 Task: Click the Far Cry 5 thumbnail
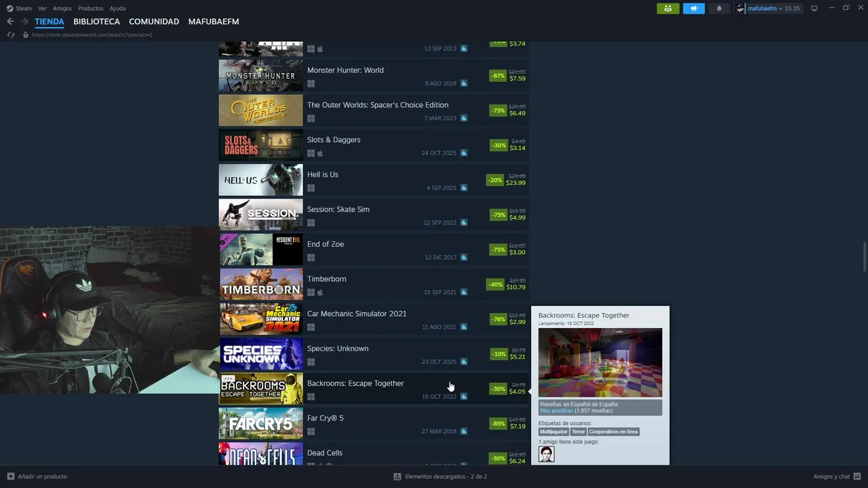click(x=261, y=424)
